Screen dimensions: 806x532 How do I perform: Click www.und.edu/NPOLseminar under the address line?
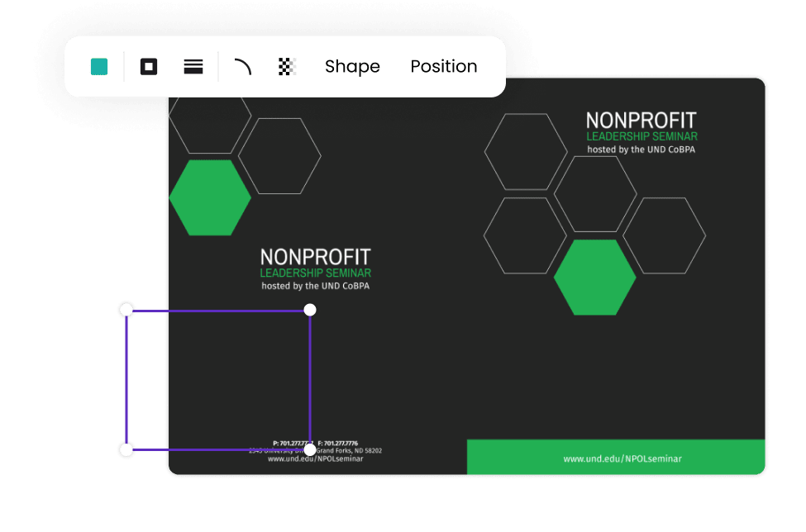316,458
